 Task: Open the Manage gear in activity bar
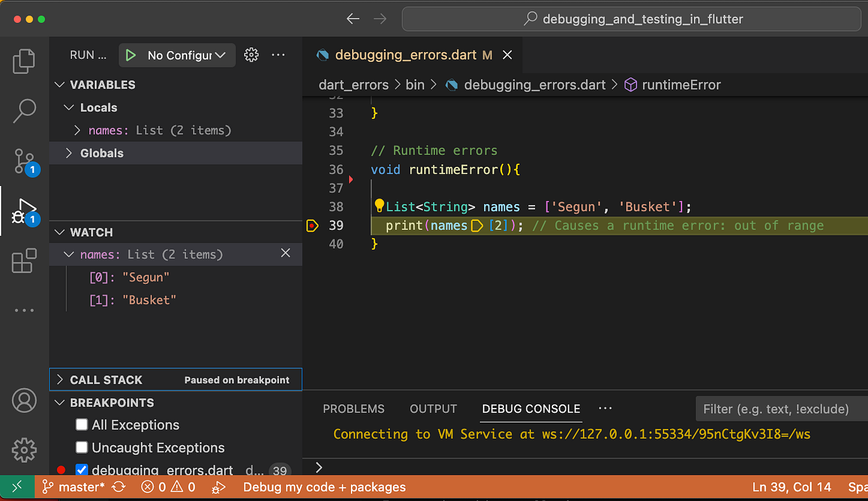tap(24, 449)
